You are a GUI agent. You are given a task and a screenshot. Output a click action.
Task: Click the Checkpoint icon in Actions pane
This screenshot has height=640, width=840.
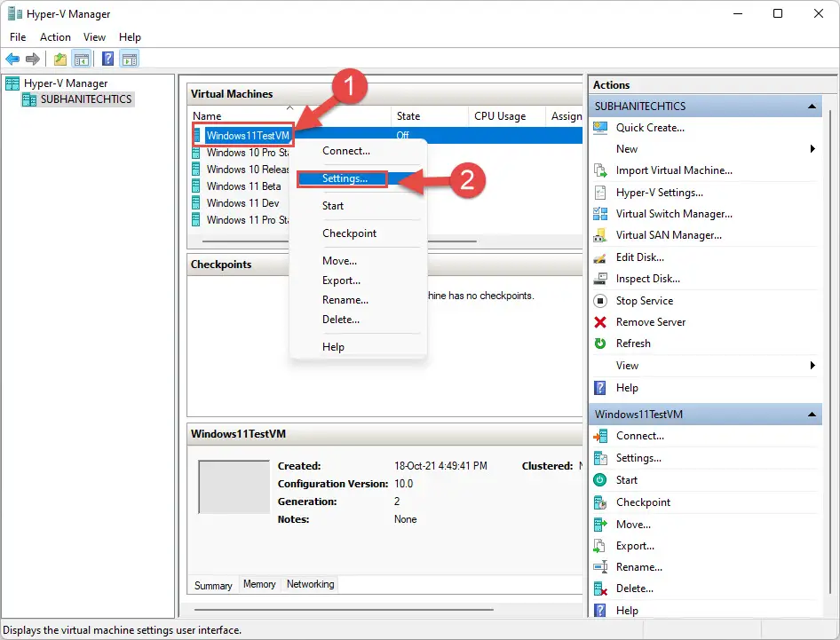pyautogui.click(x=600, y=502)
